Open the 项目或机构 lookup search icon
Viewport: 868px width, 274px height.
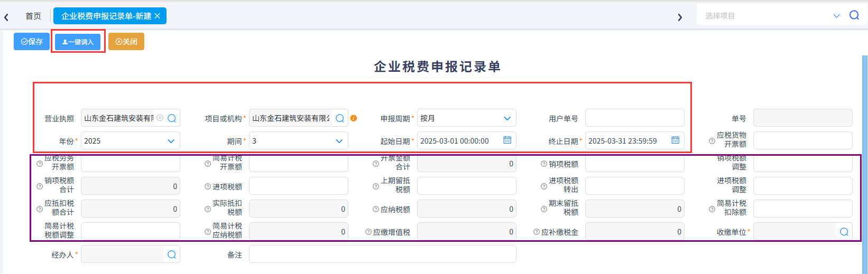pyautogui.click(x=340, y=118)
